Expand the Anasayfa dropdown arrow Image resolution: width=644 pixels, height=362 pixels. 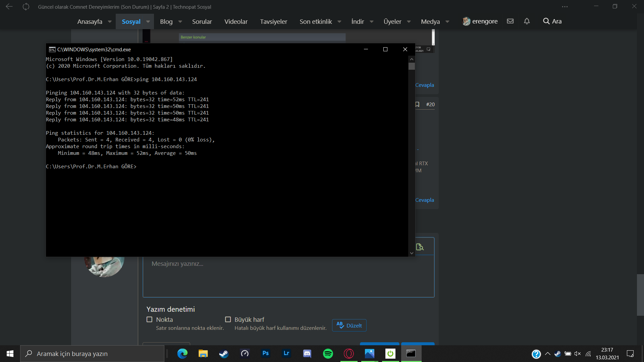[x=110, y=21]
